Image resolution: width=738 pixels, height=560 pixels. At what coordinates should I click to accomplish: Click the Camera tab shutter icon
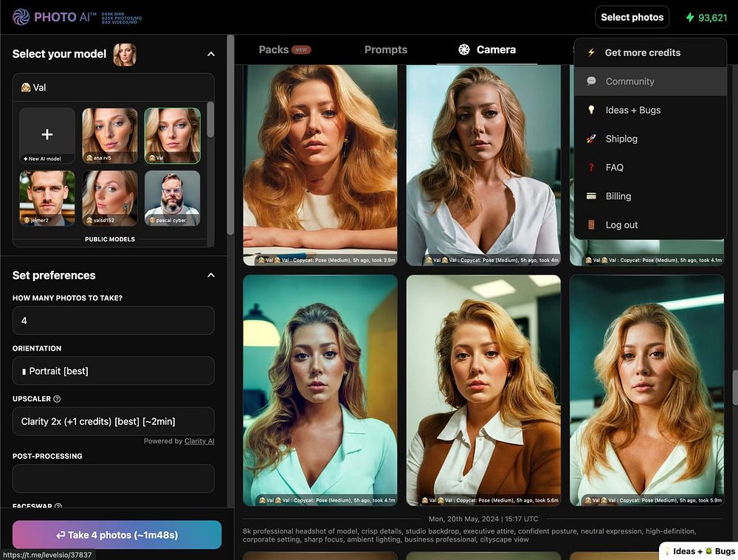pyautogui.click(x=464, y=49)
